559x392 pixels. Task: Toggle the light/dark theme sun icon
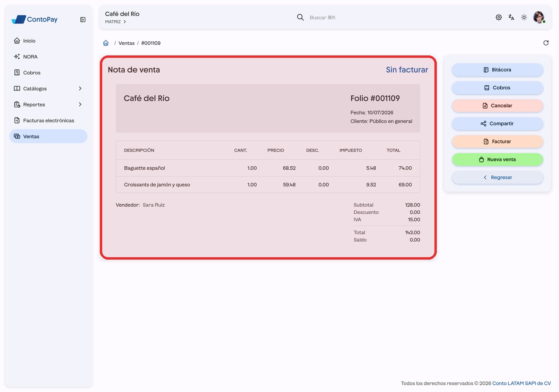tap(524, 17)
